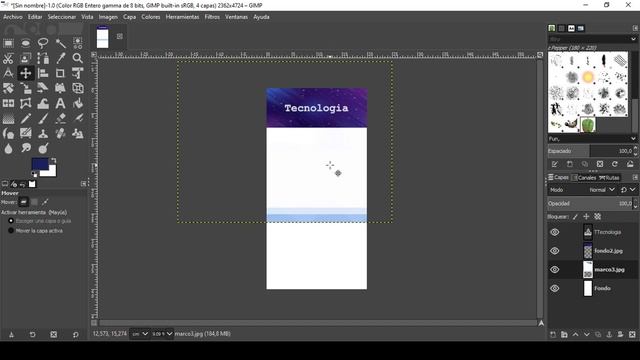The image size is (640, 360).
Task: Expand the brush filter dropdown
Action: pyautogui.click(x=633, y=39)
